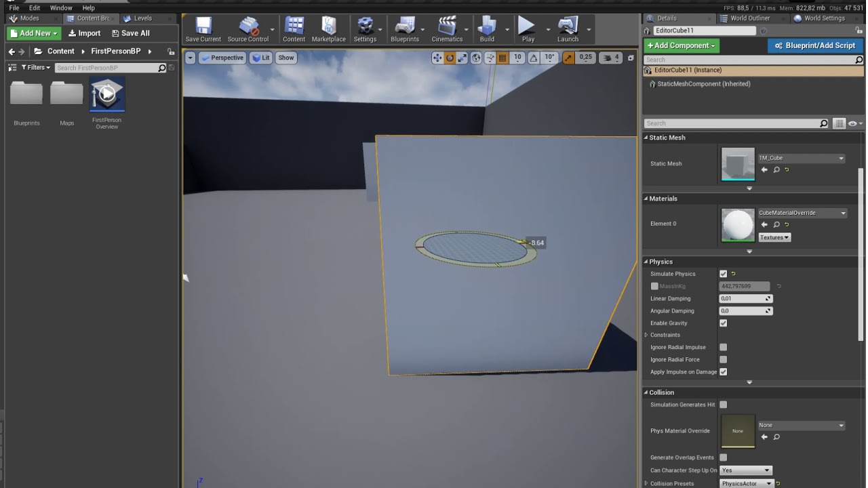Maximize viewport using the corner icon
Viewport: 868px width, 488px height.
(x=631, y=58)
